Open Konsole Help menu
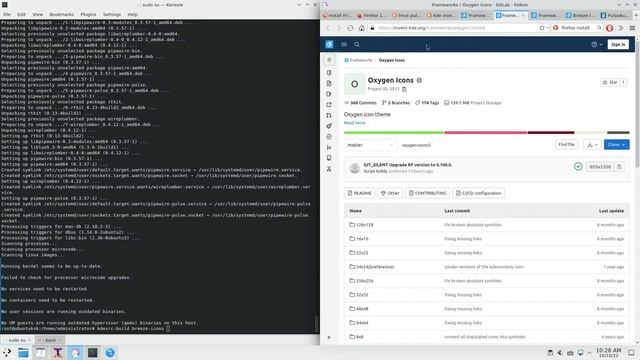 (x=132, y=14)
